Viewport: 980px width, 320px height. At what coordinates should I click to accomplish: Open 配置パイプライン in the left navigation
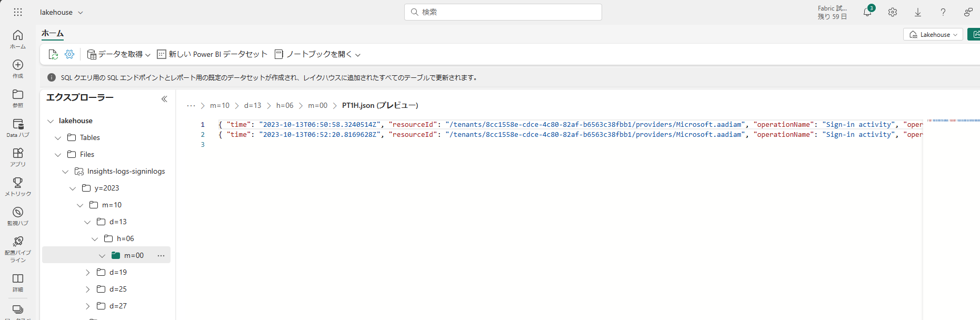18,249
